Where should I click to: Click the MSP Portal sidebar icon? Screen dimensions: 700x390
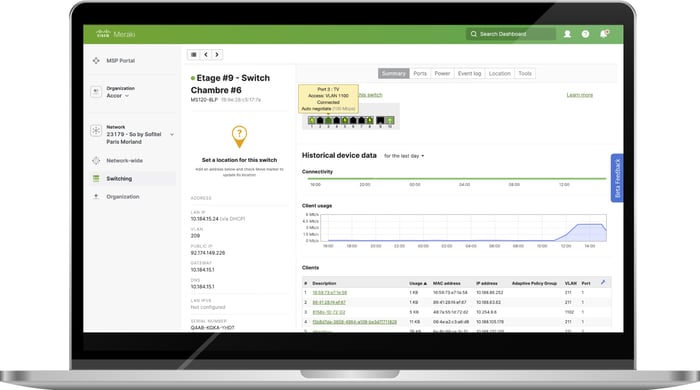pyautogui.click(x=96, y=60)
